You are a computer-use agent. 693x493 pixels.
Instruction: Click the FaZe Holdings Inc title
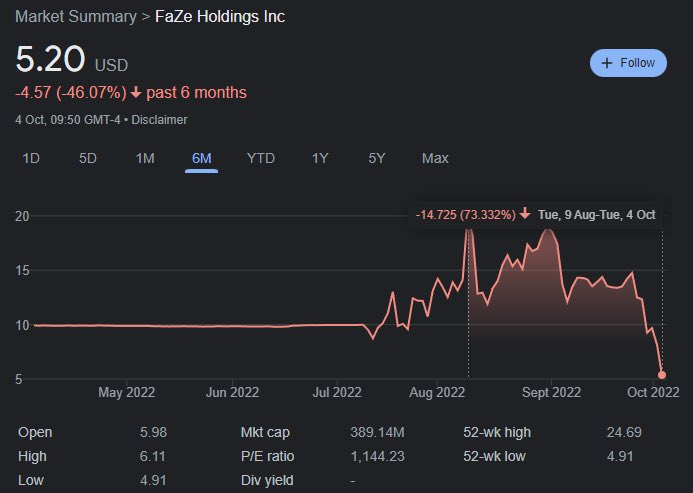coord(220,17)
